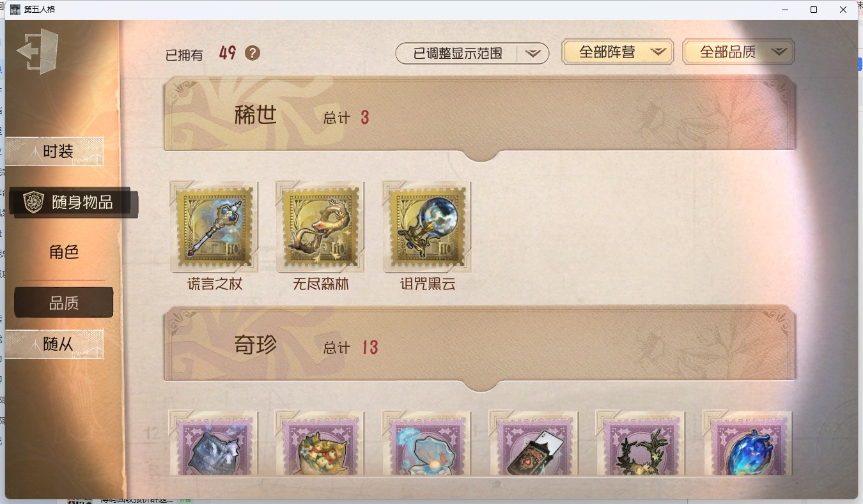Select the 无尽森林 dragon accessory

[x=320, y=226]
